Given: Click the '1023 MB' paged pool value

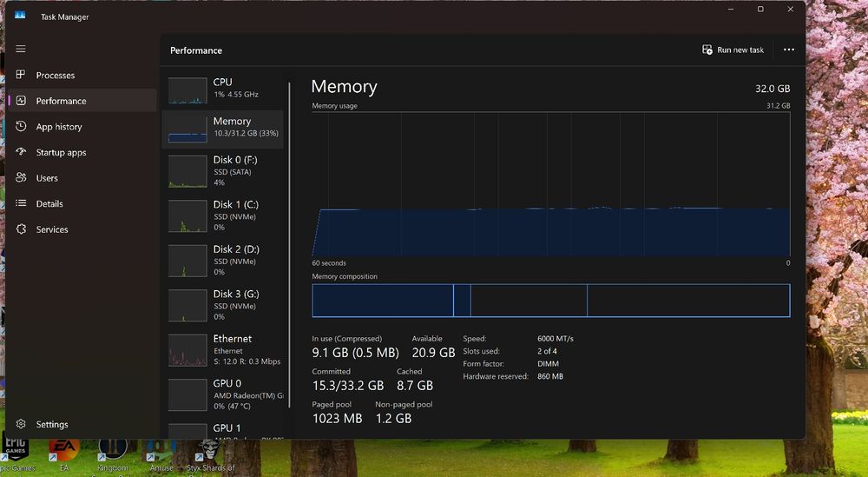Looking at the screenshot, I should 337,419.
